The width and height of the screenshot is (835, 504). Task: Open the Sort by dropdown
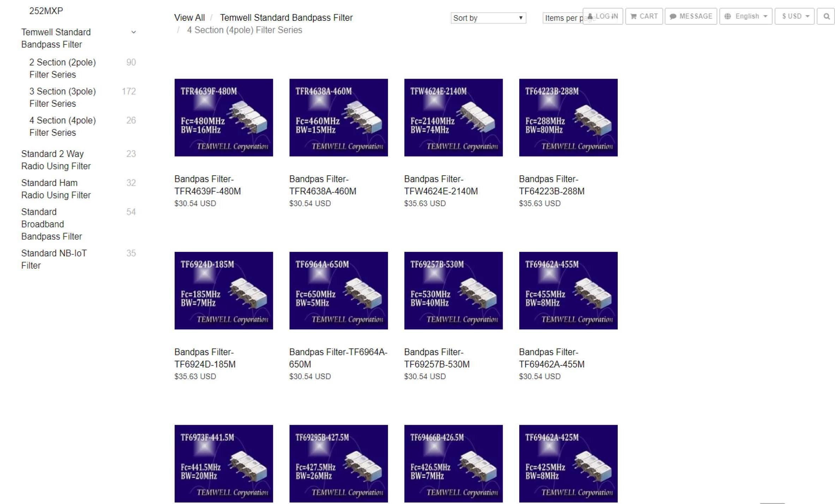(x=488, y=18)
